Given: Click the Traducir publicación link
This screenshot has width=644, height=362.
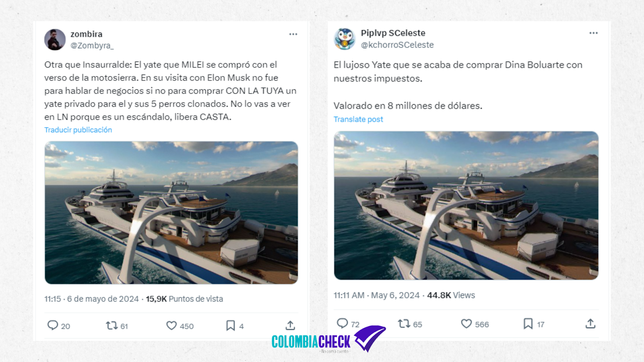Looking at the screenshot, I should point(78,130).
